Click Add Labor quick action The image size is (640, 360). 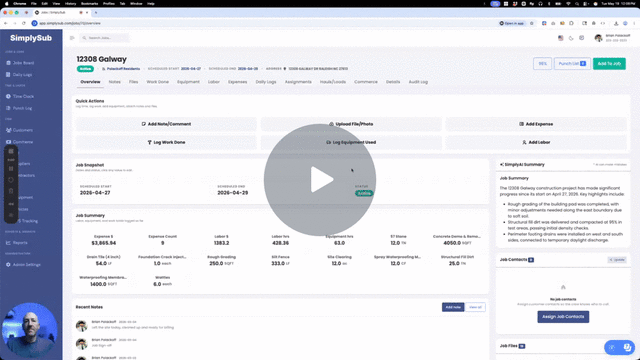536,142
